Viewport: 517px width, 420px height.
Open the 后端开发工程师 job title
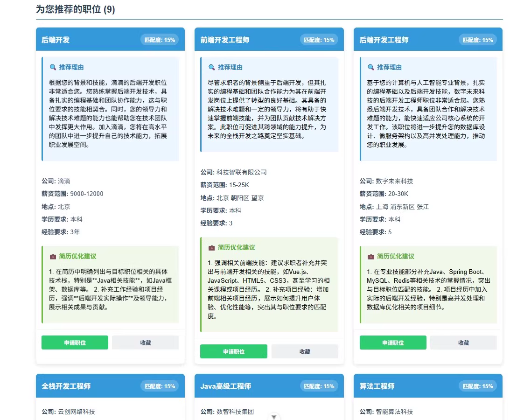click(x=384, y=40)
